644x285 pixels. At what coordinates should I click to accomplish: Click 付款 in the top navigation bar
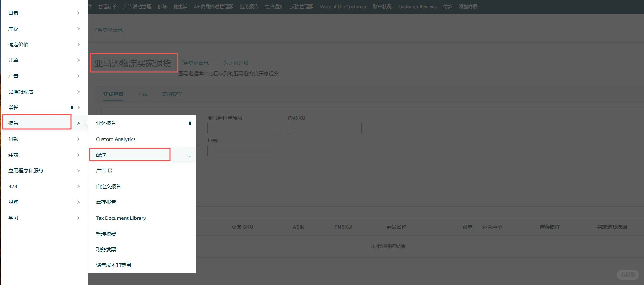coord(448,6)
